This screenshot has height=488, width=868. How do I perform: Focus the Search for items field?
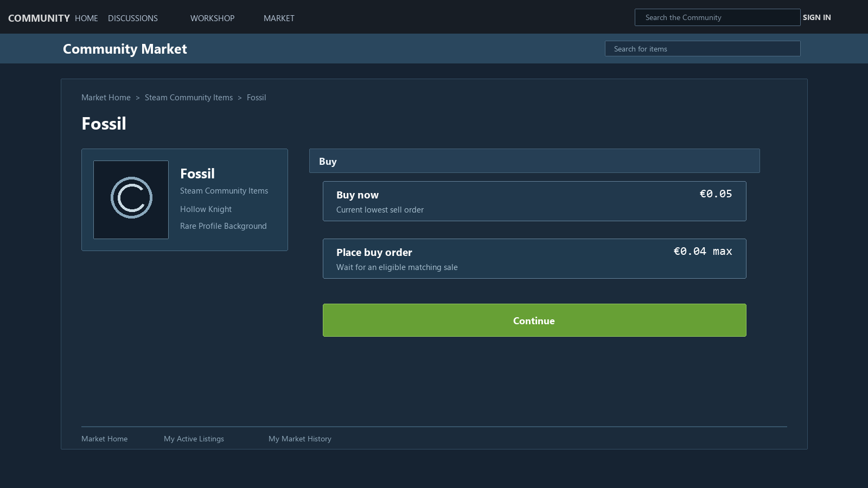(x=703, y=49)
